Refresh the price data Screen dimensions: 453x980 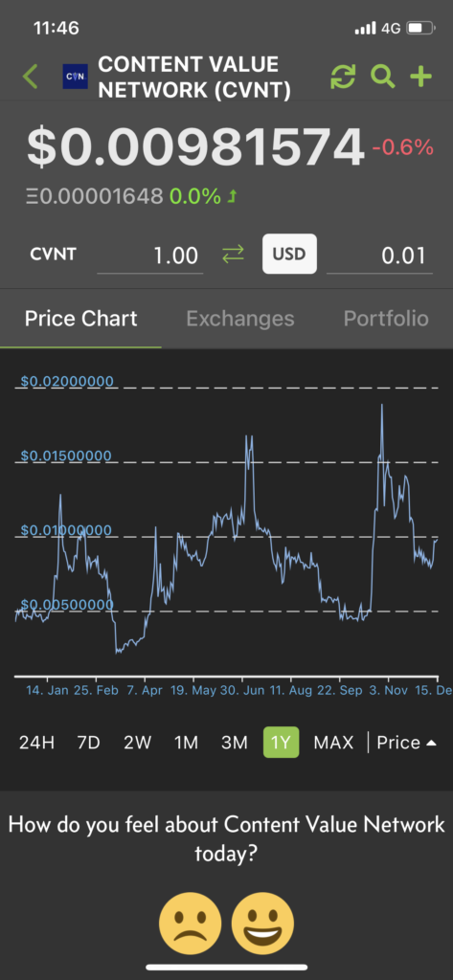click(x=343, y=77)
